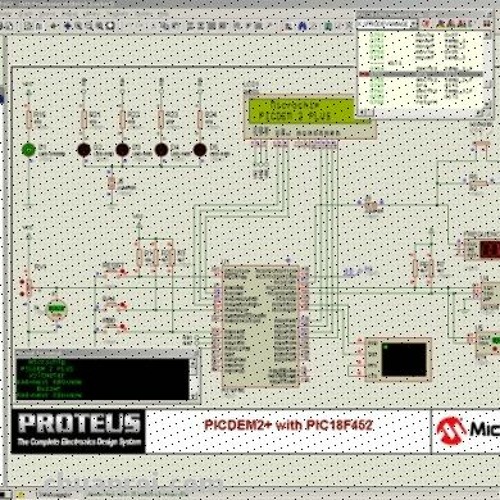Image resolution: width=500 pixels, height=500 pixels.
Task: Select the highlighted breakpoint line in source window
Action: pos(421,74)
